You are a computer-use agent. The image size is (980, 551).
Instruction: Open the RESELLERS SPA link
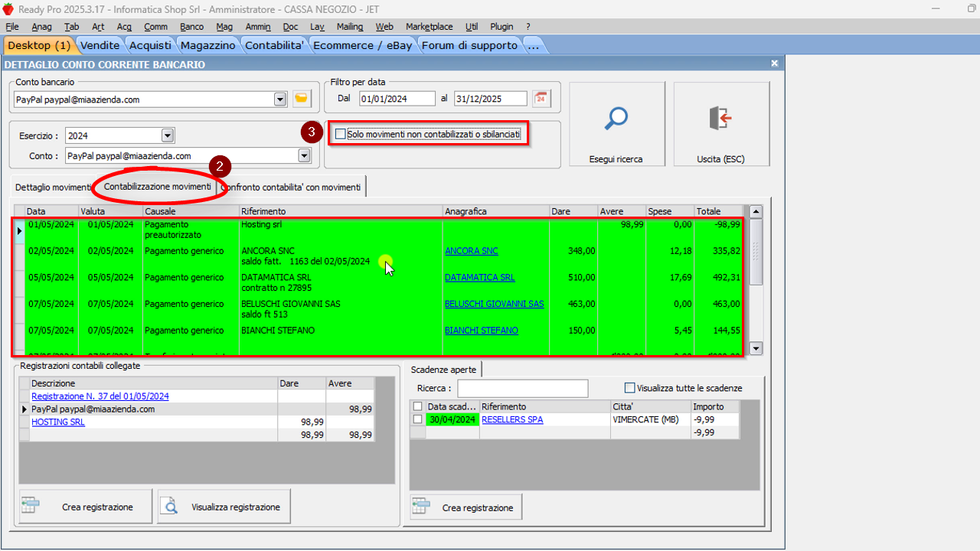(x=512, y=419)
